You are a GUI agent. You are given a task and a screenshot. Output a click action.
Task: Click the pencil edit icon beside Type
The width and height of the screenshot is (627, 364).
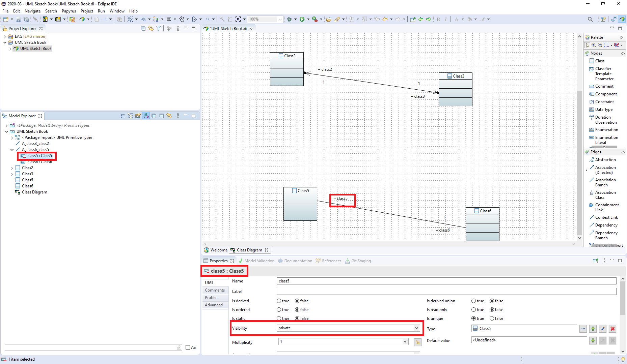point(603,329)
